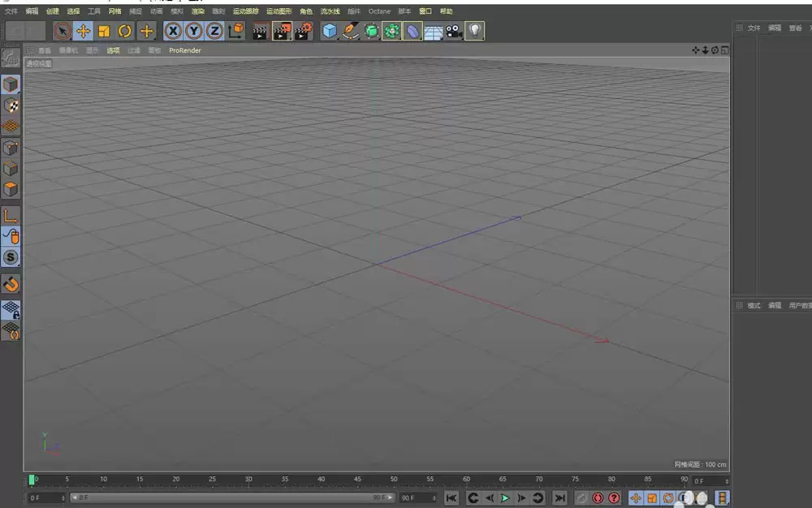Click frame 45 on the timeline ruler
This screenshot has width=812, height=508.
click(x=357, y=479)
